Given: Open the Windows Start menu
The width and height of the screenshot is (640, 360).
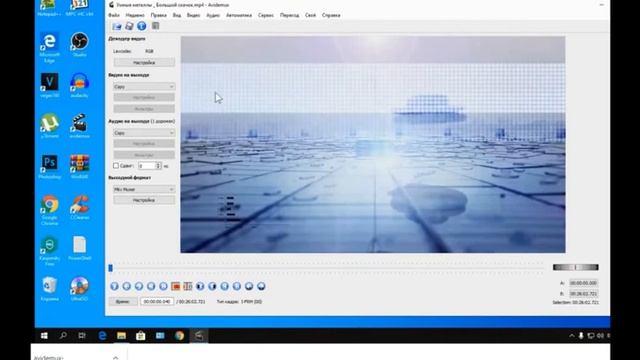Looking at the screenshot, I should (44, 336).
